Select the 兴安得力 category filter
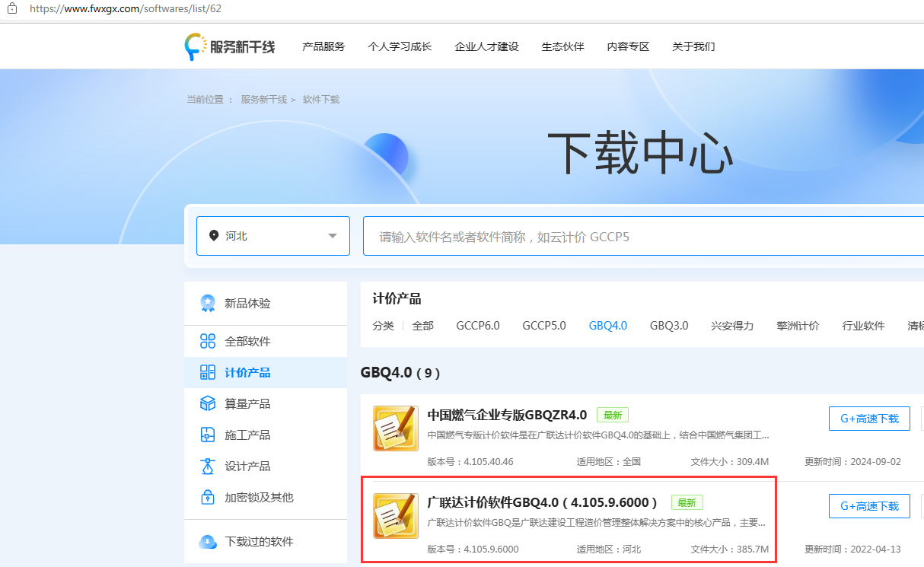The height and width of the screenshot is (567, 924). pos(732,326)
